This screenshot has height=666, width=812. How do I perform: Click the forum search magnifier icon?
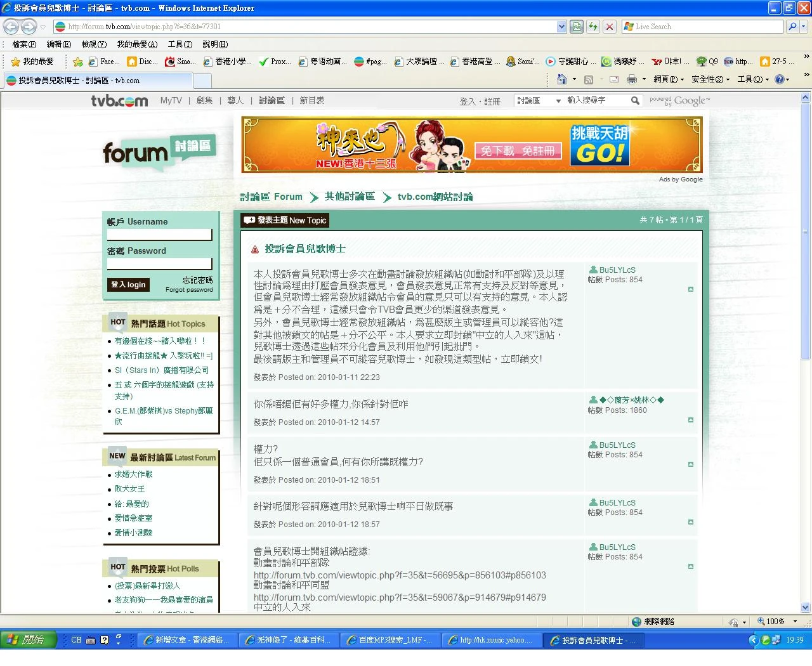[635, 100]
